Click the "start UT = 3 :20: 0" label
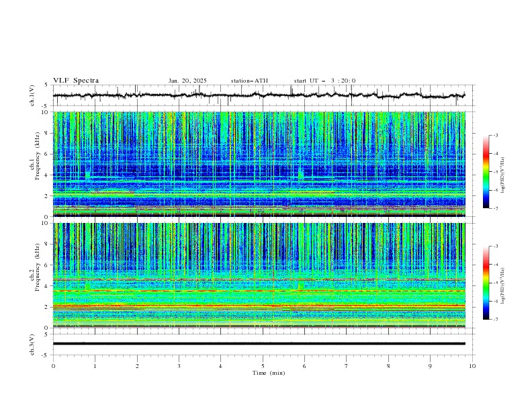The width and height of the screenshot is (532, 411). (x=324, y=81)
